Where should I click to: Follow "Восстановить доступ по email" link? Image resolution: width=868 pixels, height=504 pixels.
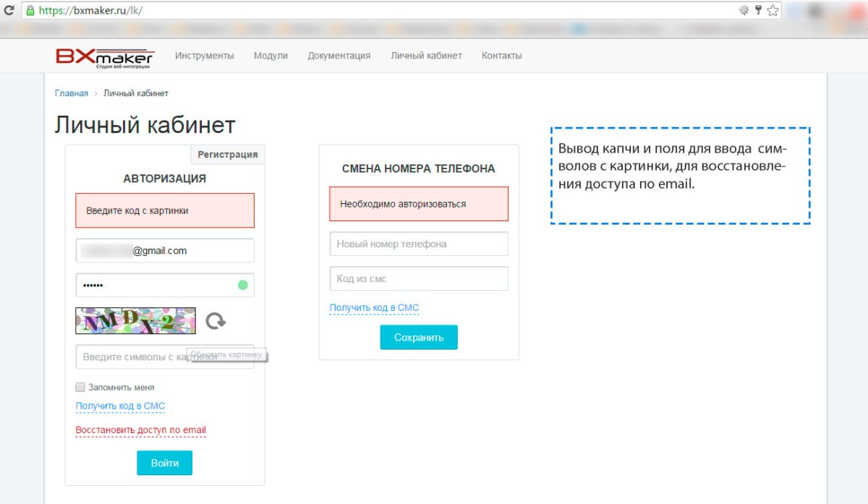pos(140,430)
